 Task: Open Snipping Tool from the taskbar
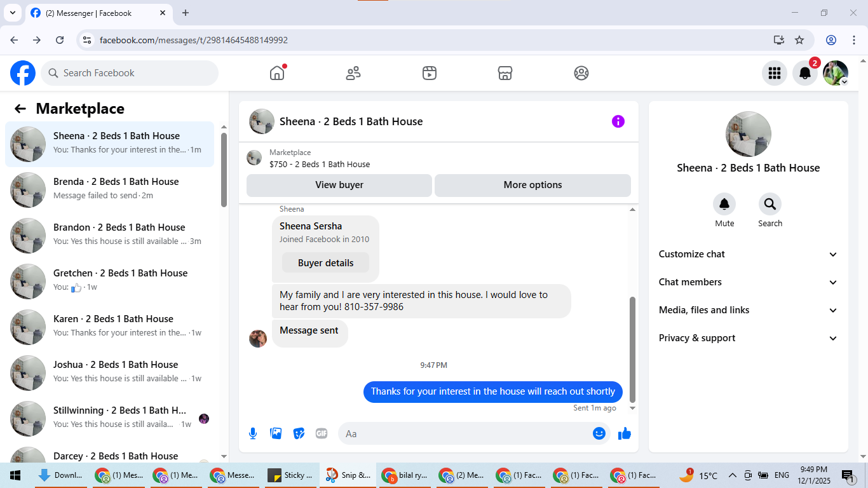(348, 475)
